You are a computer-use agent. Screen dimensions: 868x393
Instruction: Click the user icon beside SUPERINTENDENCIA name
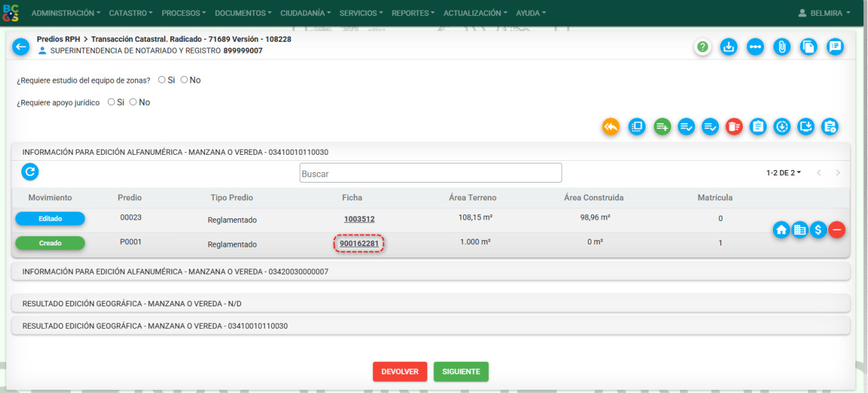pos(42,50)
